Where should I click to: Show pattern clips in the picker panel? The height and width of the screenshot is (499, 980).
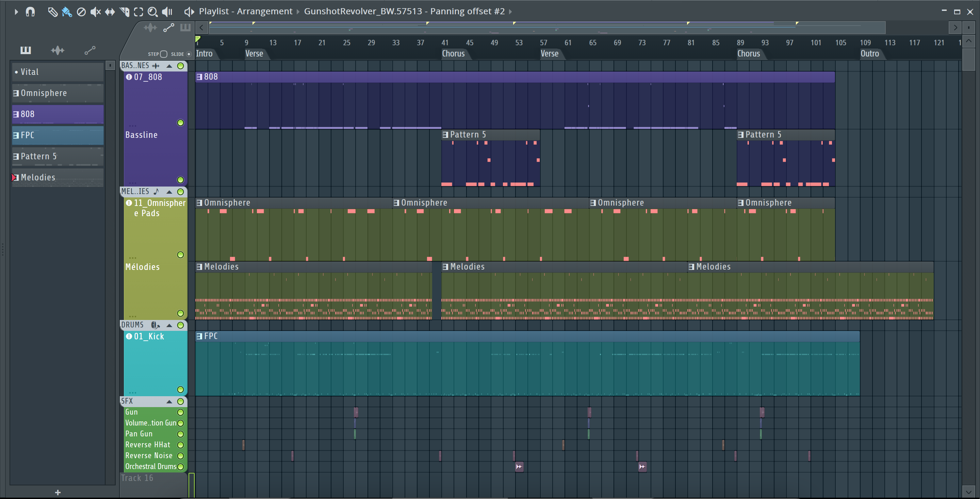coord(26,50)
